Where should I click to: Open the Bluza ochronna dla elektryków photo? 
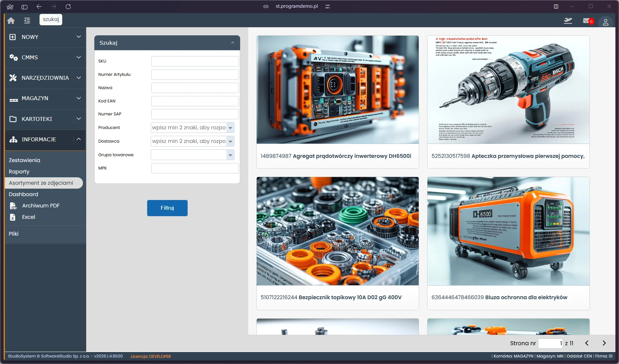pyautogui.click(x=508, y=231)
